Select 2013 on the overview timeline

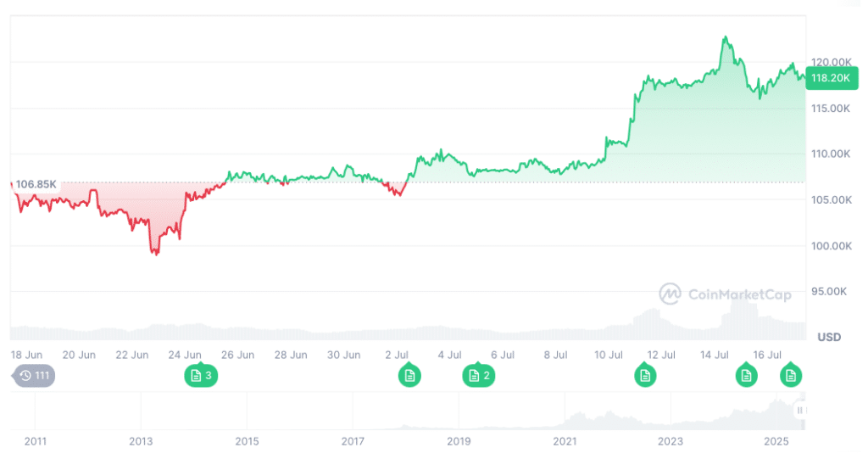coord(141,441)
